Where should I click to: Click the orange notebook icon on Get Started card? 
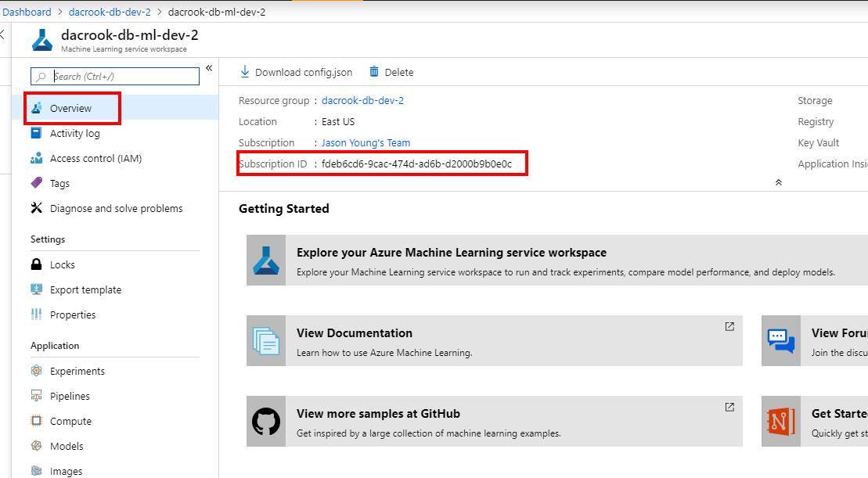coord(781,422)
